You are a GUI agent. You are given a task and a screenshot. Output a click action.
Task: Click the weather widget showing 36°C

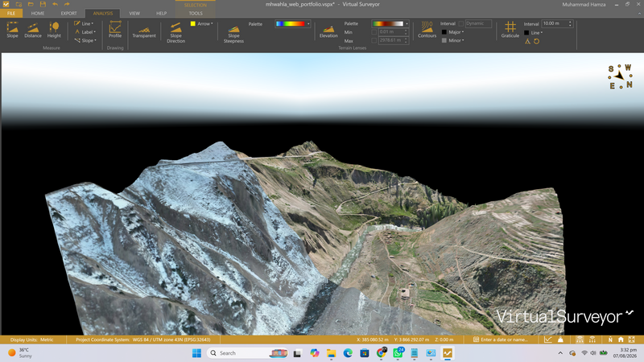(21, 353)
